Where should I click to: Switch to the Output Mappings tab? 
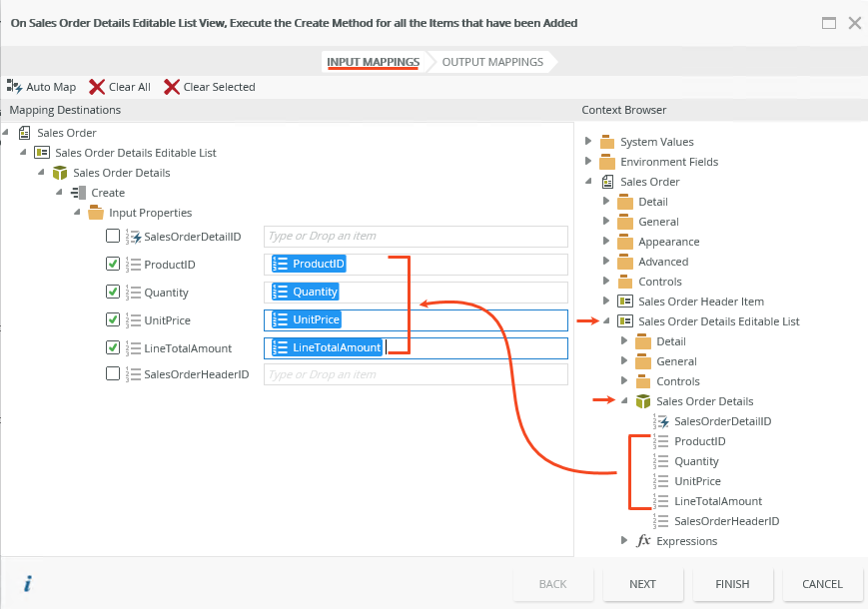(492, 62)
